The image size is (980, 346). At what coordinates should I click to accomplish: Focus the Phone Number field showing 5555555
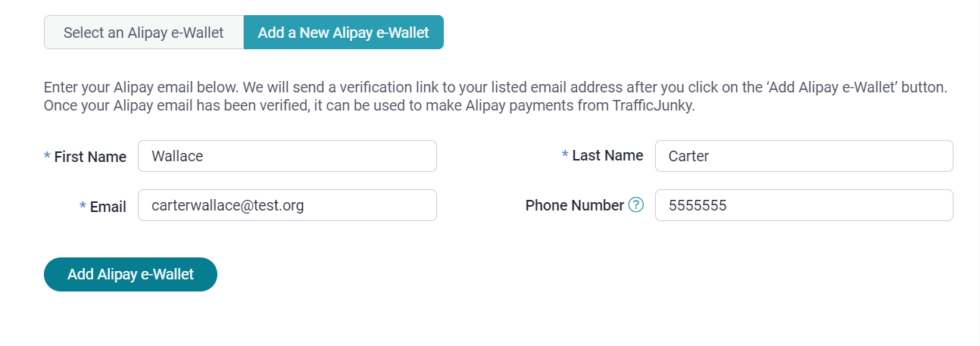[x=804, y=205]
